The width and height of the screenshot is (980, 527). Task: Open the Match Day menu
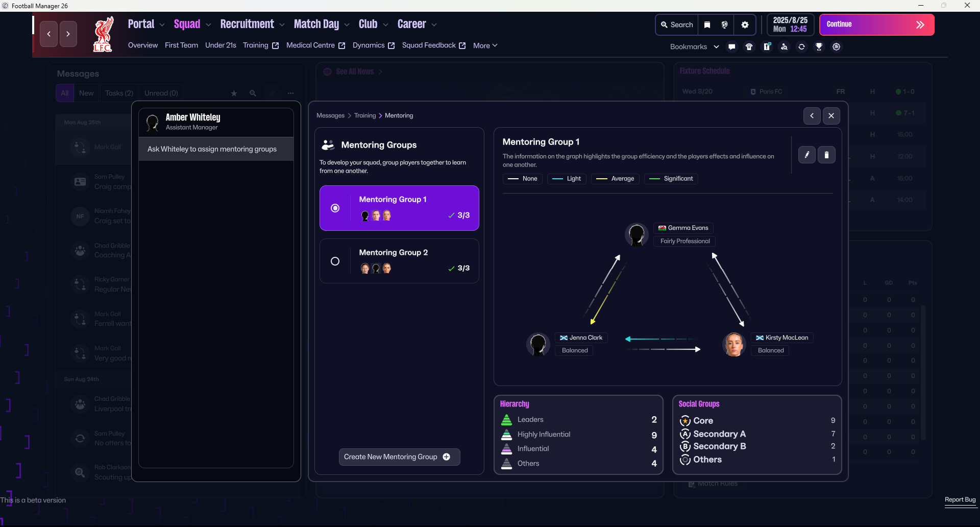click(316, 25)
